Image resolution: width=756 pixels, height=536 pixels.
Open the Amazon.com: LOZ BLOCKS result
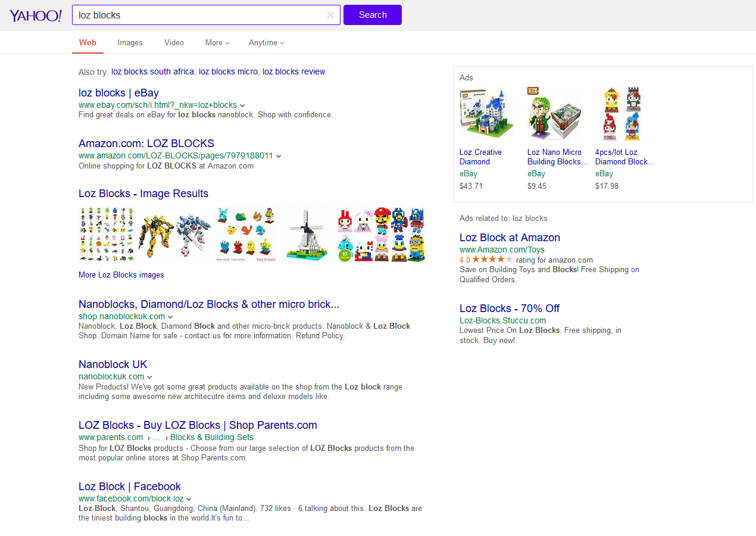146,143
